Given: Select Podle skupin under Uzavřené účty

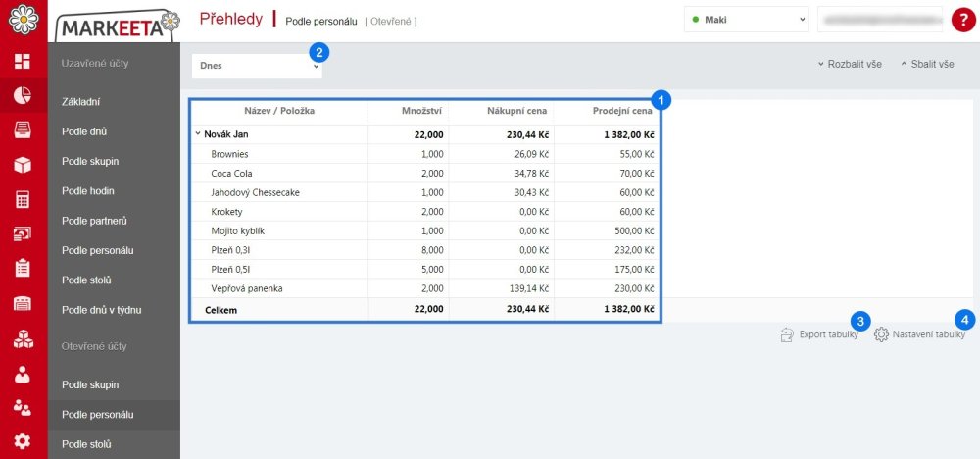Looking at the screenshot, I should coord(90,162).
